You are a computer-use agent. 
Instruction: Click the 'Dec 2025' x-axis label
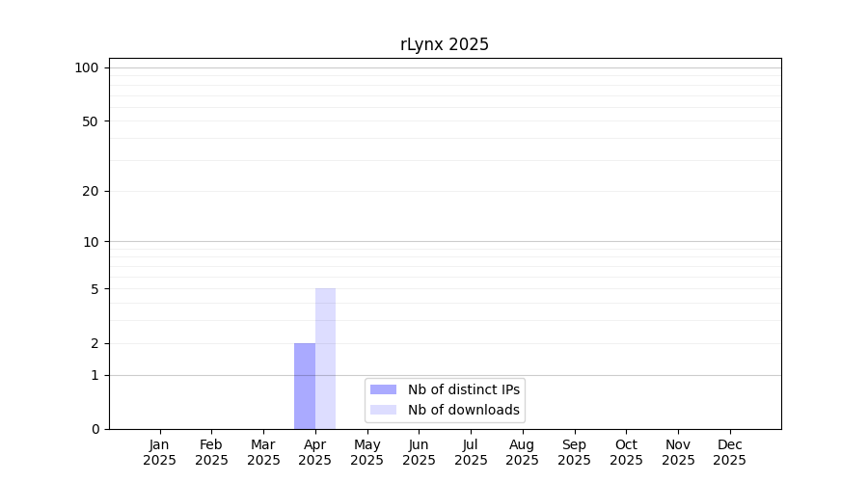[x=730, y=452]
